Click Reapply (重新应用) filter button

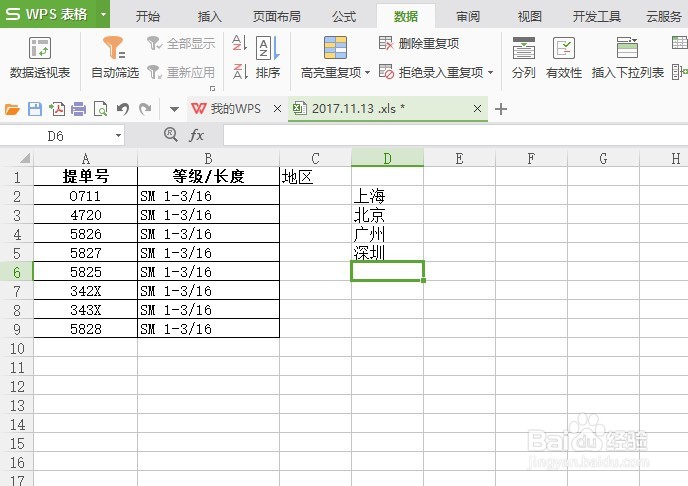coord(181,72)
